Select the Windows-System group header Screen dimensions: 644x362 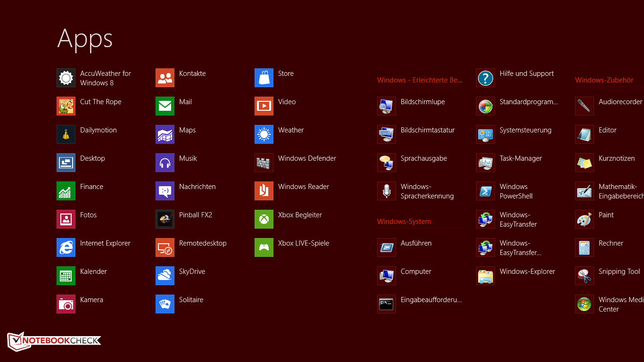click(404, 222)
